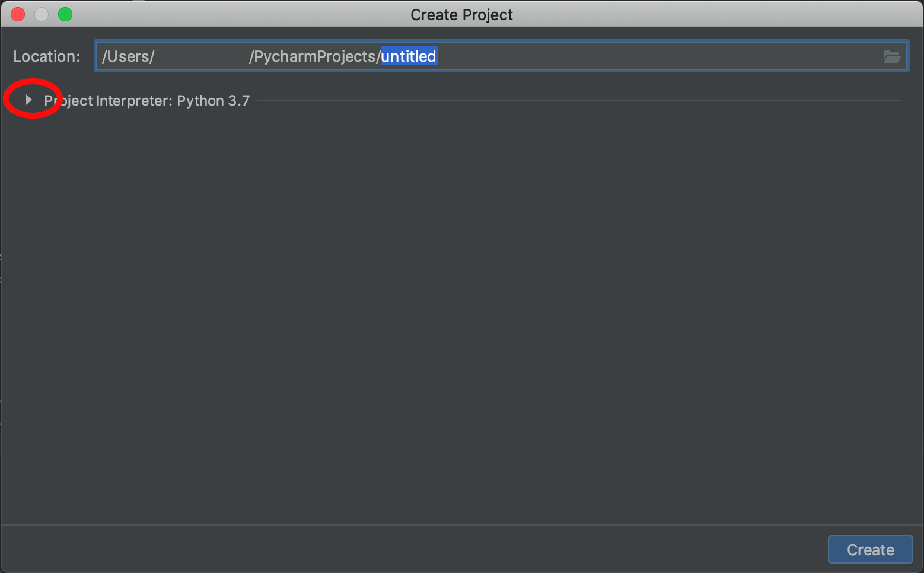Place cursor in the /PycharmProjects/ path segment

click(314, 56)
